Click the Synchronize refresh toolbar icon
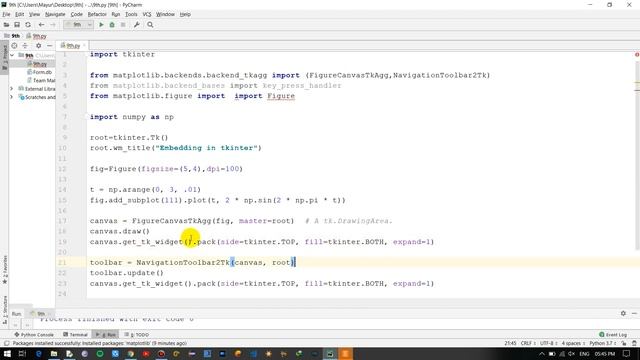The image size is (640, 360). pos(28,25)
